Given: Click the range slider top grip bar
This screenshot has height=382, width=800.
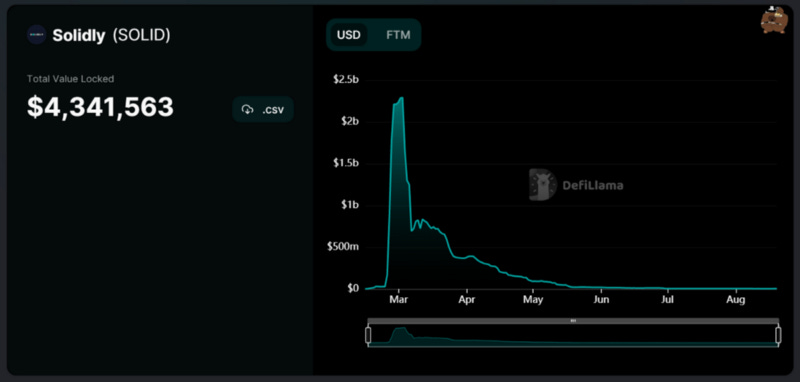Looking at the screenshot, I should (x=573, y=321).
